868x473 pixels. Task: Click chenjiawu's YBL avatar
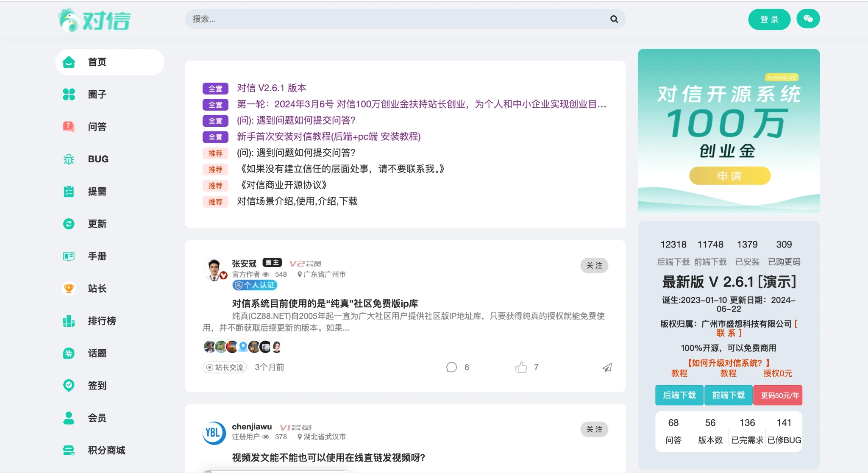click(214, 433)
